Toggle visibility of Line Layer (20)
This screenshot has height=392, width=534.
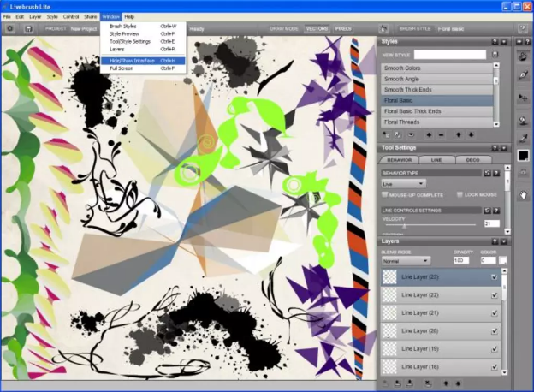(494, 331)
